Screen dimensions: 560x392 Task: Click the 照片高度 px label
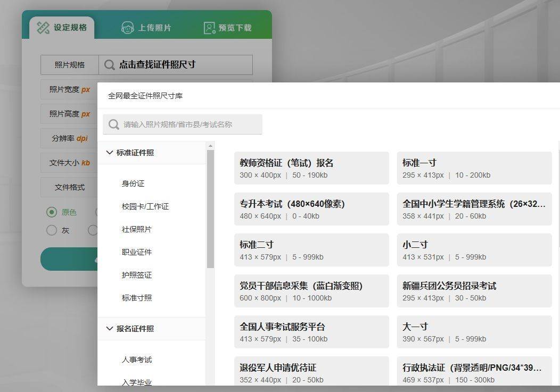(x=70, y=114)
